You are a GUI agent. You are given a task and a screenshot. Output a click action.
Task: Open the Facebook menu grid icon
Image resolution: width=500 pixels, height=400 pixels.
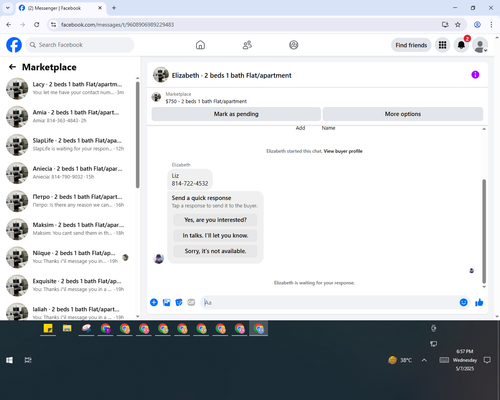[x=442, y=45]
